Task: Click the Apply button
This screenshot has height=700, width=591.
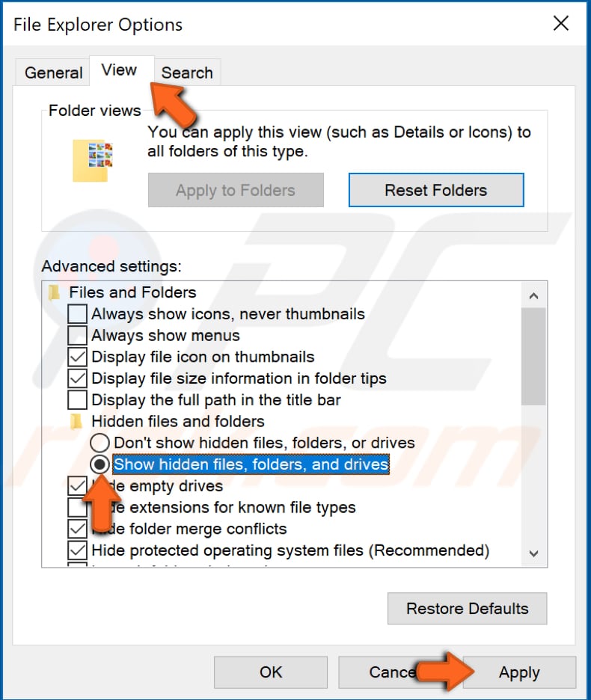Action: 519,672
